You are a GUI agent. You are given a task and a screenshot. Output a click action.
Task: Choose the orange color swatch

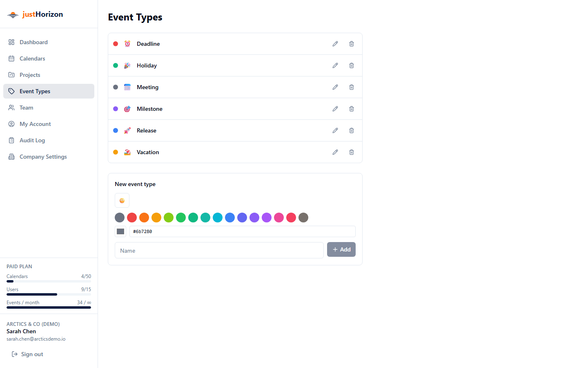[144, 218]
